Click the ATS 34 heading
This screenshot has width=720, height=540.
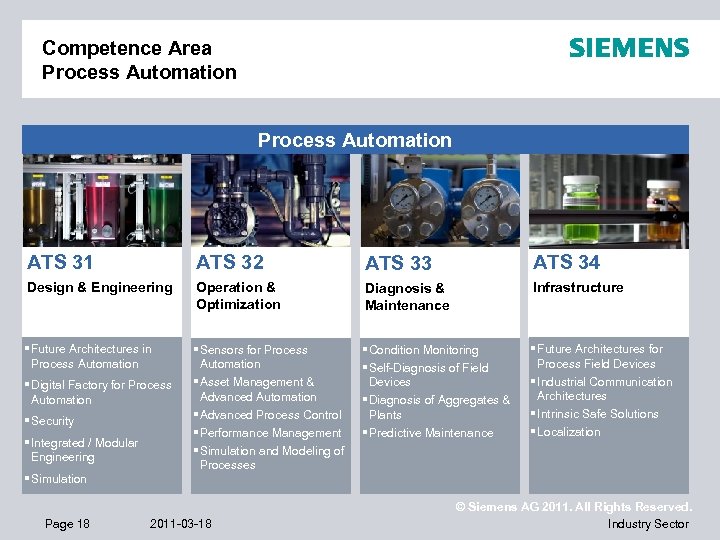pos(566,262)
